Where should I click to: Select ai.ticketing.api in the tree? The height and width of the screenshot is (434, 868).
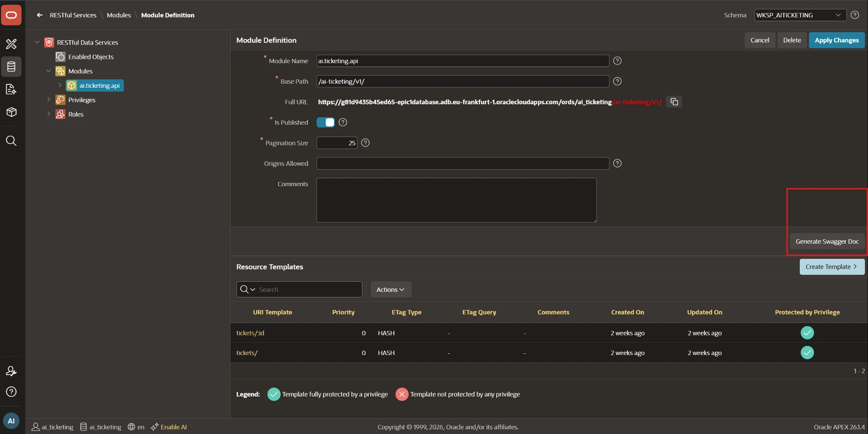point(95,85)
